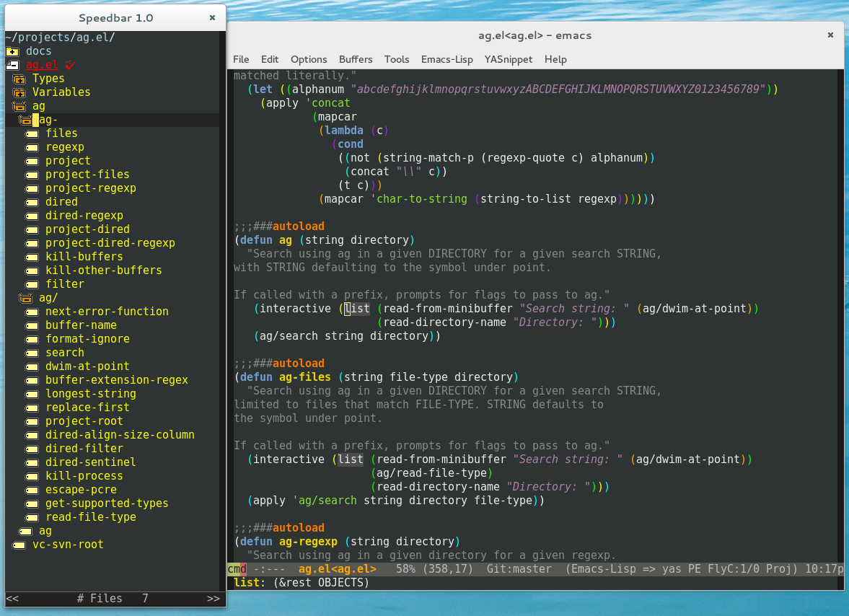Expand the Variables group
Viewport: 849px width, 616px height.
click(19, 92)
